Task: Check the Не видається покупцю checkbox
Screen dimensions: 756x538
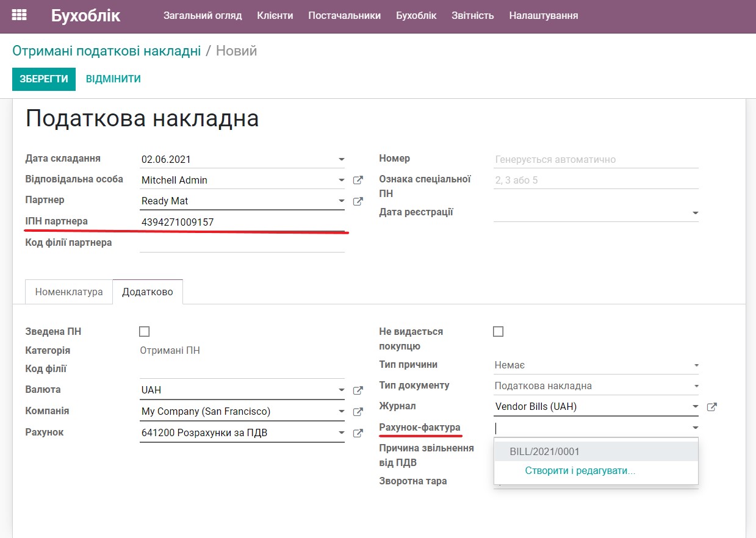Action: pos(499,331)
